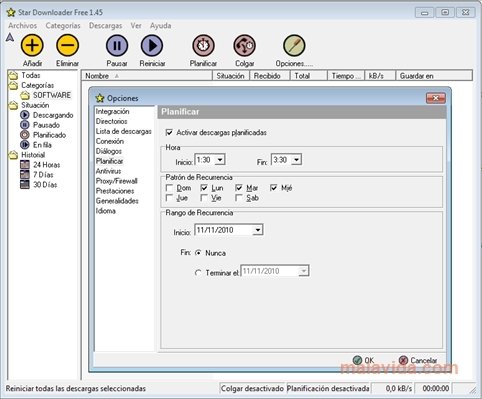Screen dimensions: 482x399
Task: Click the Reiniciar play icon
Action: click(x=152, y=45)
